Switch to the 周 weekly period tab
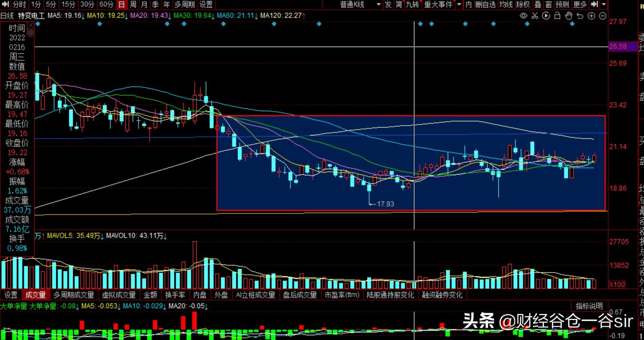The height and width of the screenshot is (340, 644). coord(133,5)
